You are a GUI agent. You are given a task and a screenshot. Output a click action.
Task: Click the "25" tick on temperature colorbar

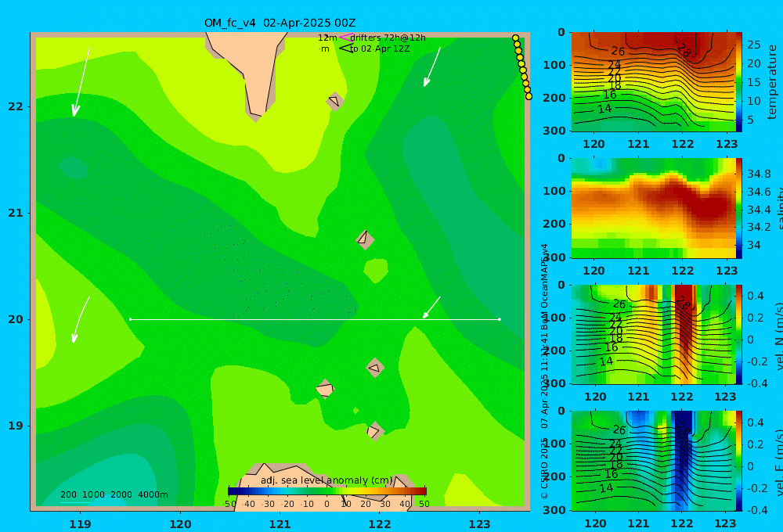click(753, 45)
